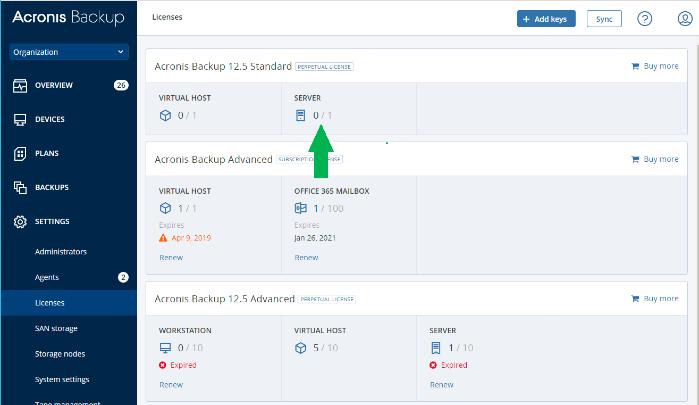Open Storage nodes settings

pyautogui.click(x=60, y=354)
